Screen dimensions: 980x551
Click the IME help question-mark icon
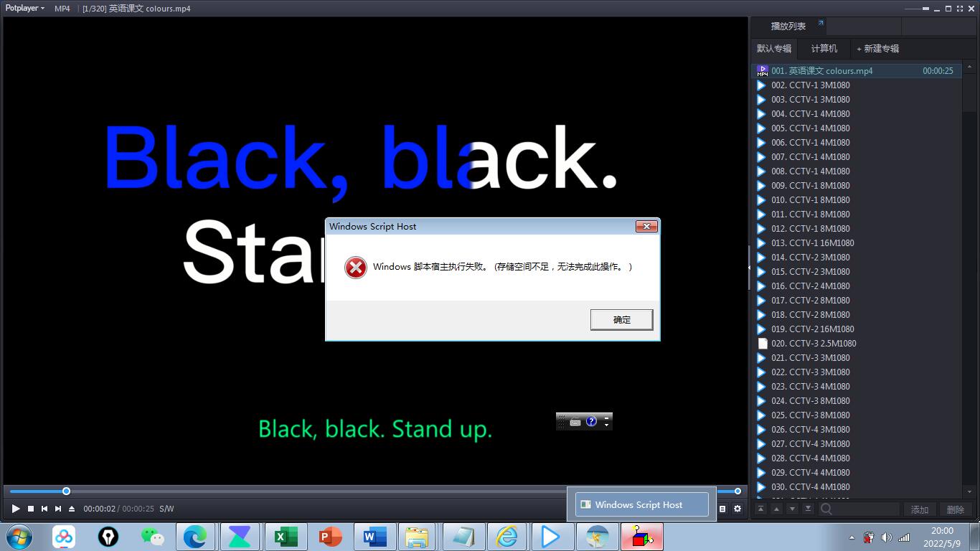[591, 422]
